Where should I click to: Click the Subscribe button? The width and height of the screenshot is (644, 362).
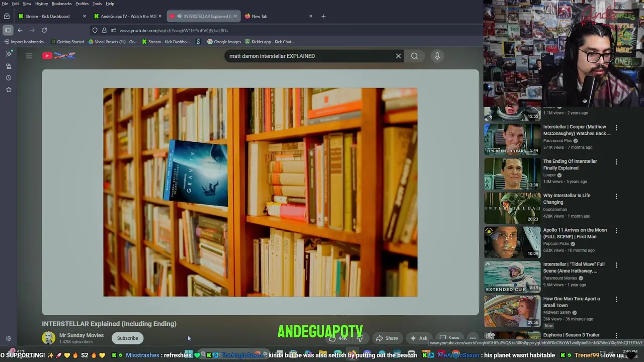[x=127, y=338]
